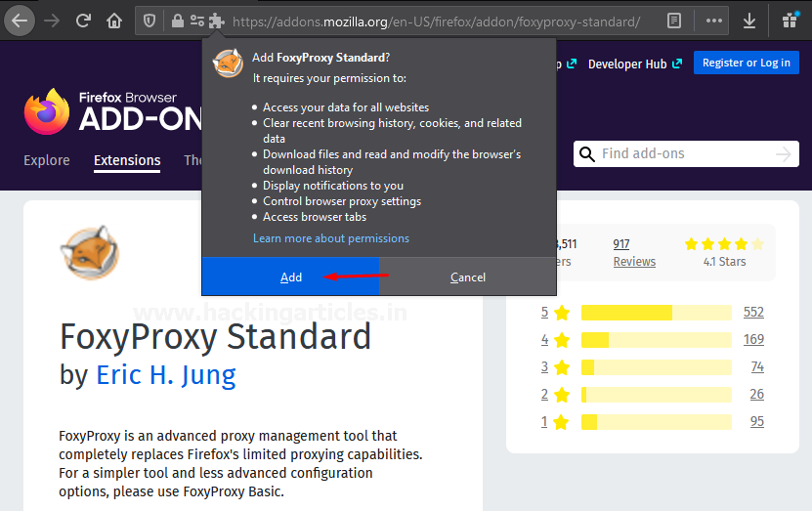Open the Downloads arrow icon

point(748,21)
